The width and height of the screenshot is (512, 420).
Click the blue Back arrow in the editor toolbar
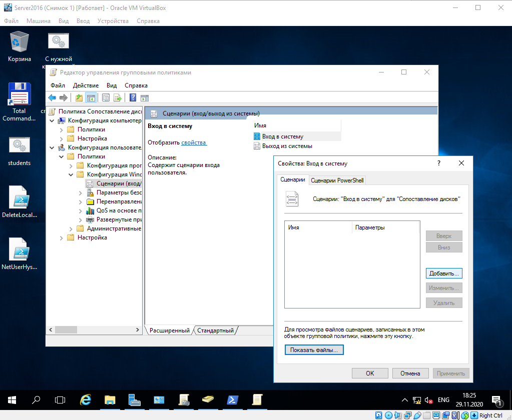[52, 97]
